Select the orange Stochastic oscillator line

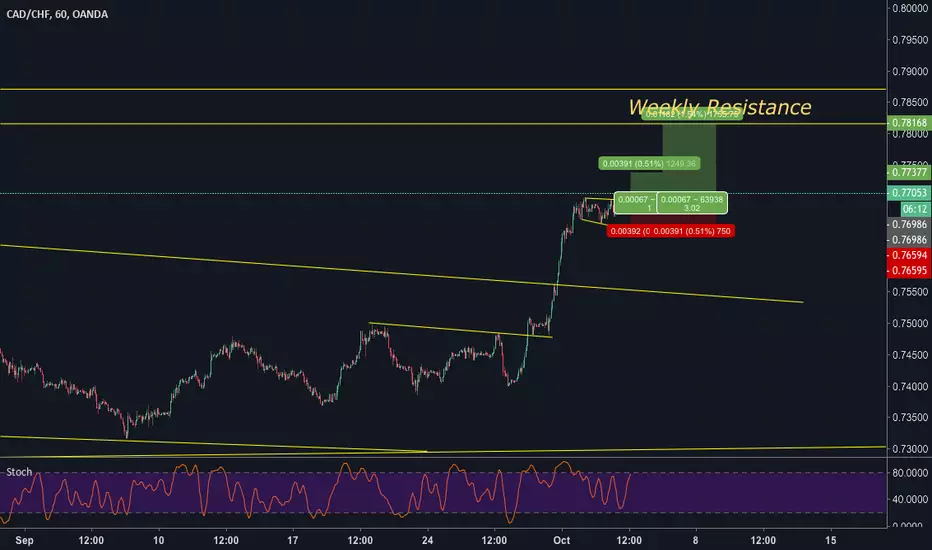tap(315, 492)
